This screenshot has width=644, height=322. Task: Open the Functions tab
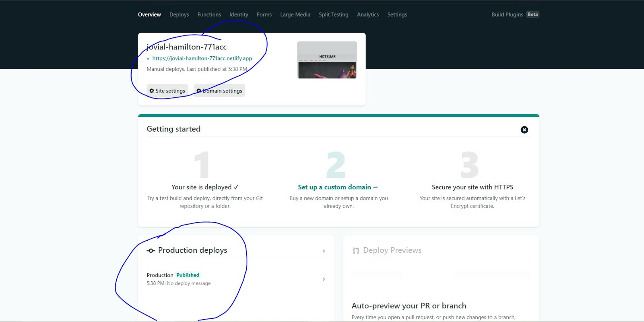pyautogui.click(x=209, y=14)
